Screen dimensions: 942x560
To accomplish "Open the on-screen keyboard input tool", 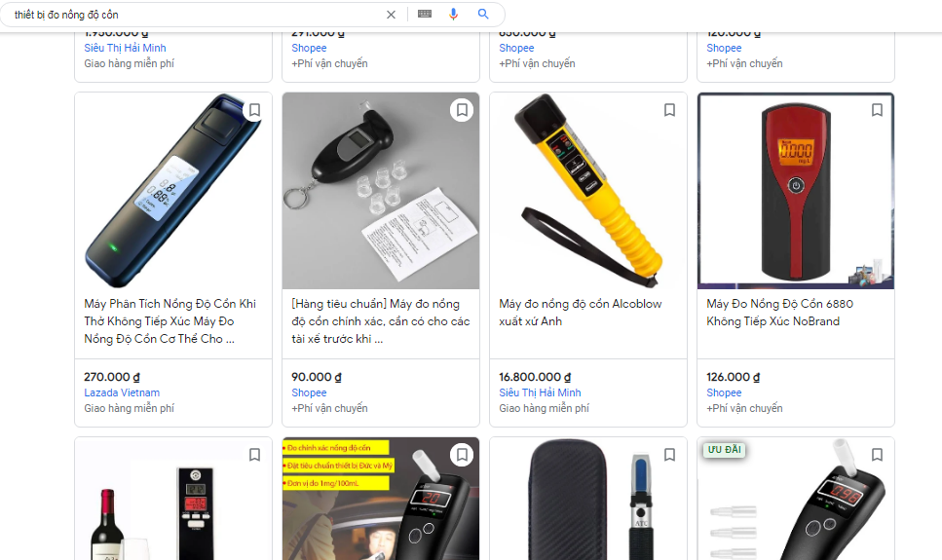I will tap(424, 15).
